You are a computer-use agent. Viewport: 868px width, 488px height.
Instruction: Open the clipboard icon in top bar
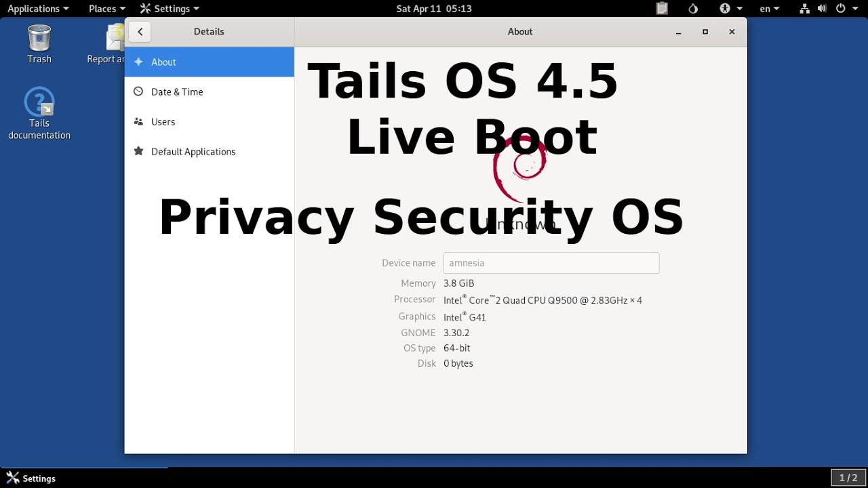point(662,9)
